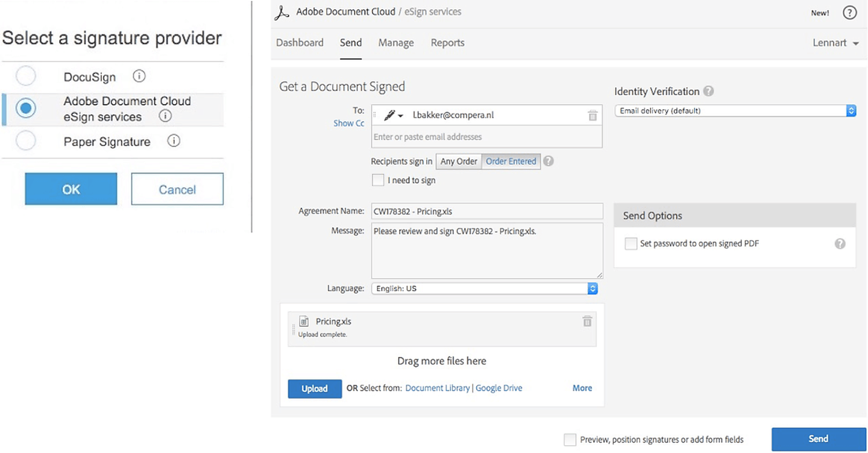Select the Paper Signature radio button
The image size is (868, 453).
pos(25,141)
